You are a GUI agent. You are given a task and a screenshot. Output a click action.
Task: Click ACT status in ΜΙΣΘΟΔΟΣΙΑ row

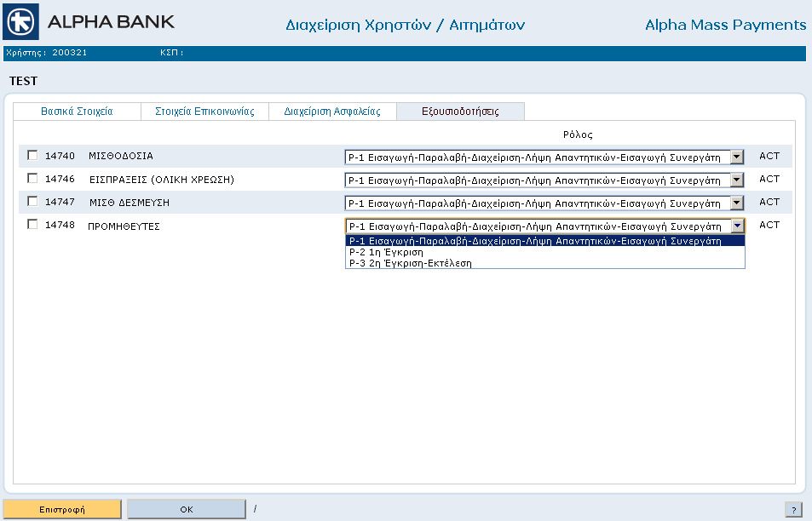[x=769, y=156]
